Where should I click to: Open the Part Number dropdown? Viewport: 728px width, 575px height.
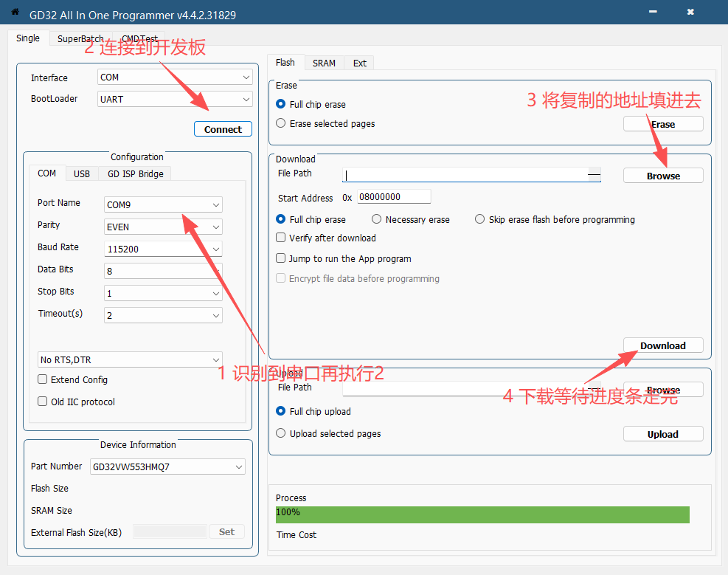point(167,466)
